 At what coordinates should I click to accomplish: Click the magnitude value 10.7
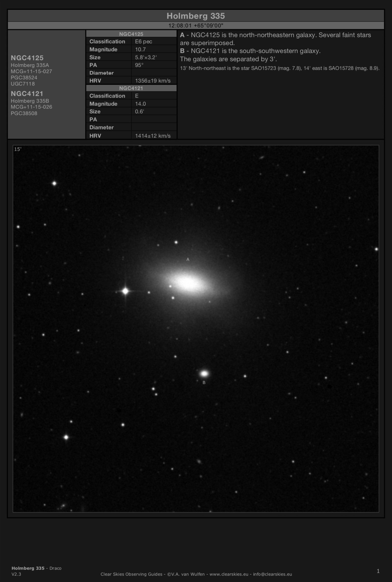pos(140,49)
